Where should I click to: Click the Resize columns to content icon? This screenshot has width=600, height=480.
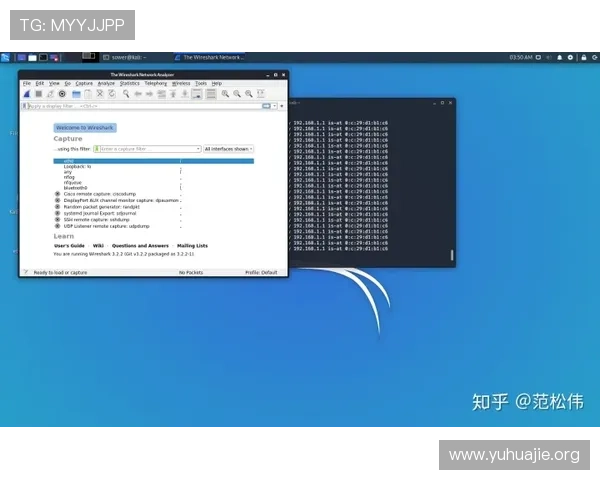261,94
